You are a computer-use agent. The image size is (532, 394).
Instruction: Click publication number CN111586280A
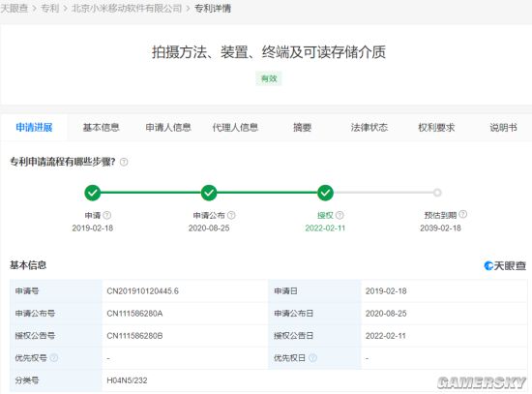[x=134, y=314]
